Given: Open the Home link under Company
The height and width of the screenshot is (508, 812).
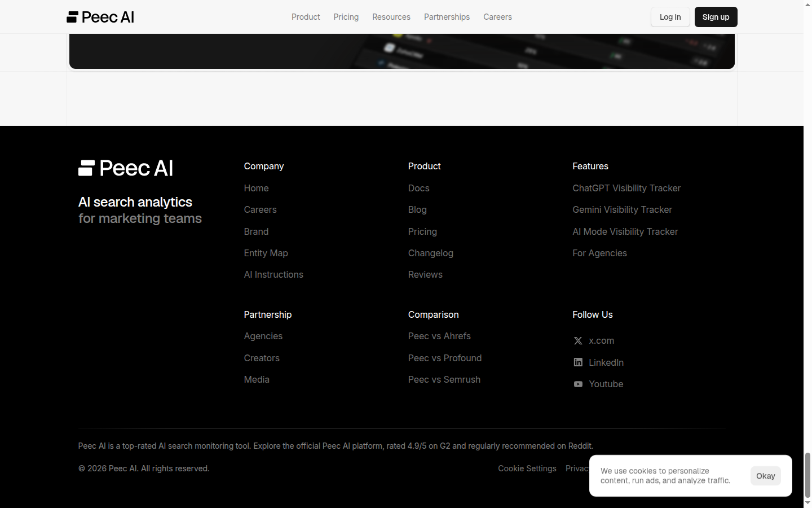Looking at the screenshot, I should click(257, 188).
